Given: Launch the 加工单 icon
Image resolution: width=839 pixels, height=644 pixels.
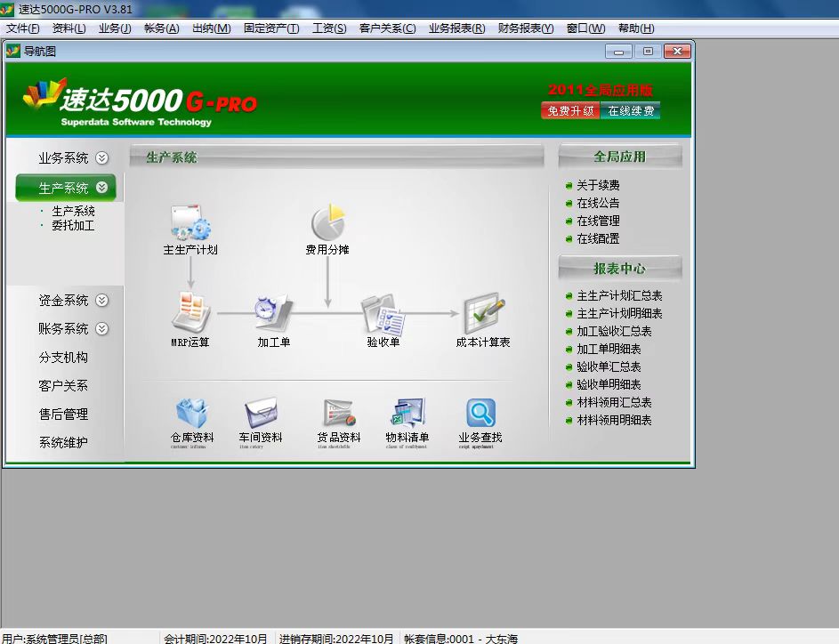Looking at the screenshot, I should click(273, 313).
